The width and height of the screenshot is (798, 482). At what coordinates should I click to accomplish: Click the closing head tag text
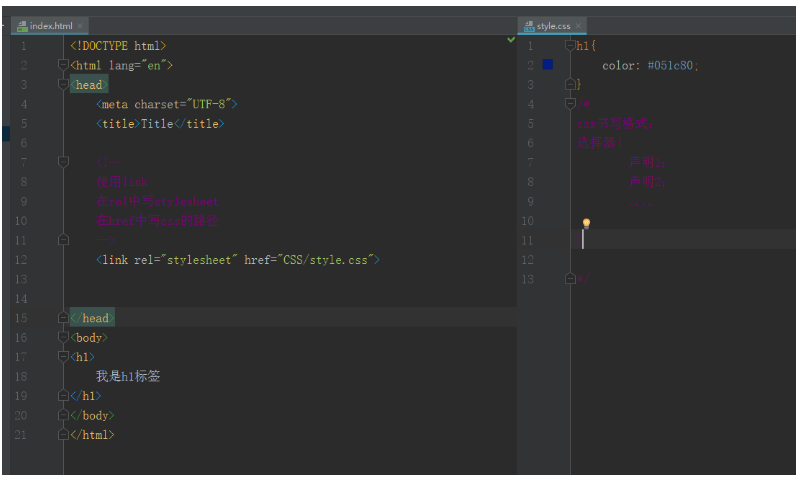pyautogui.click(x=92, y=318)
